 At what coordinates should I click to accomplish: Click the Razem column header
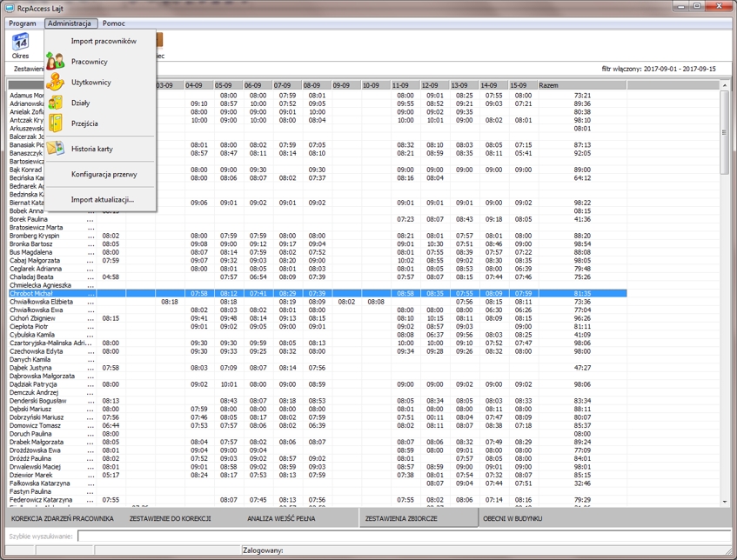tap(548, 85)
